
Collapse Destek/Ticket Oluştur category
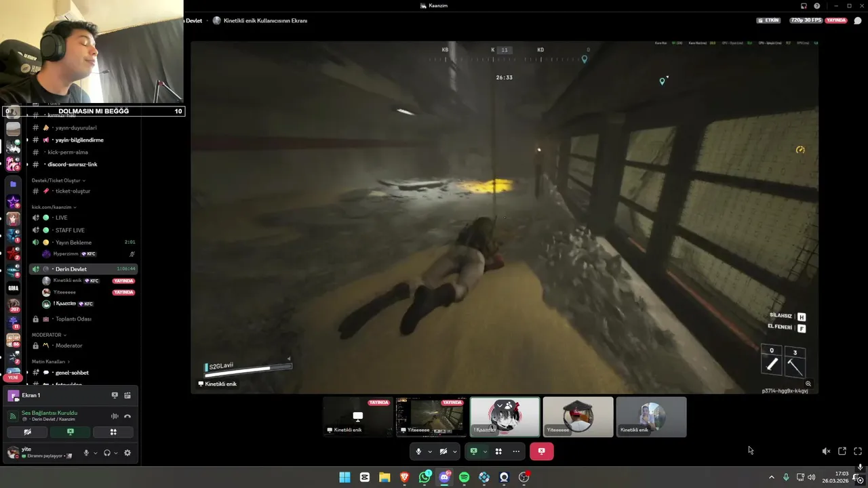click(58, 180)
